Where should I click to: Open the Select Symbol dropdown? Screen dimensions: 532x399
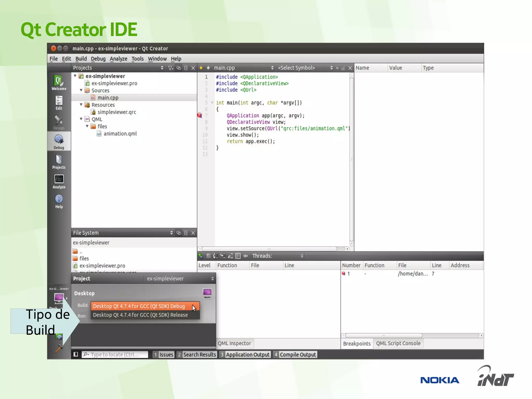tap(331, 68)
